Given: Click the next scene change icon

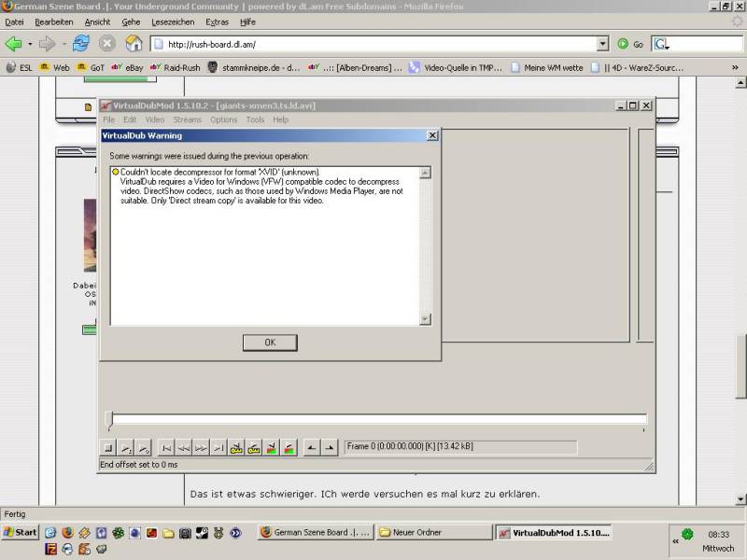Looking at the screenshot, I should tap(289, 448).
